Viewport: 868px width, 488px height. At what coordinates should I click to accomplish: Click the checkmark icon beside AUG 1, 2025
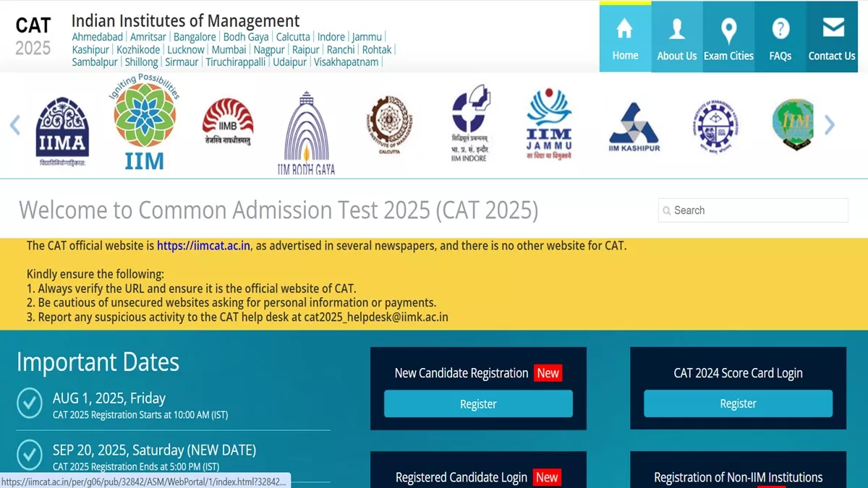coord(29,405)
